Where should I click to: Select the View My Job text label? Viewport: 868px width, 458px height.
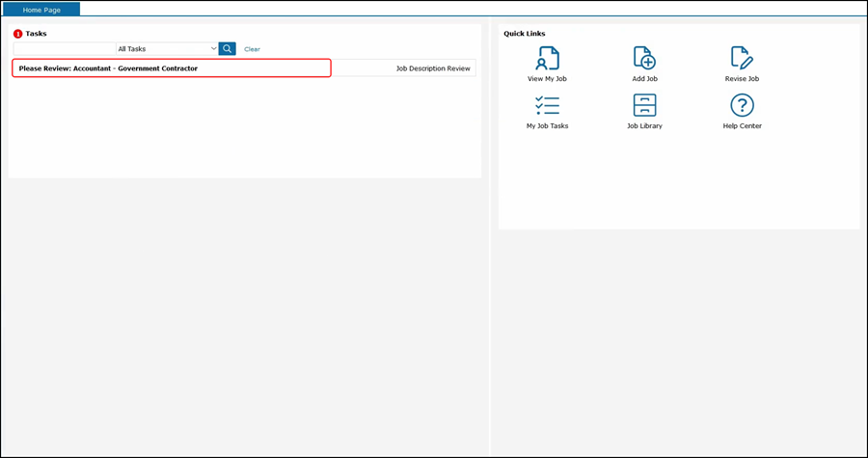547,79
